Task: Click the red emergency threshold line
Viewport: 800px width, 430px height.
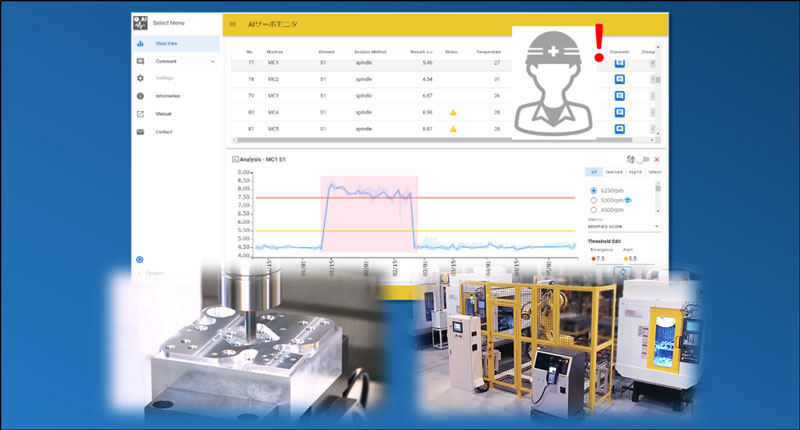Action: click(415, 197)
